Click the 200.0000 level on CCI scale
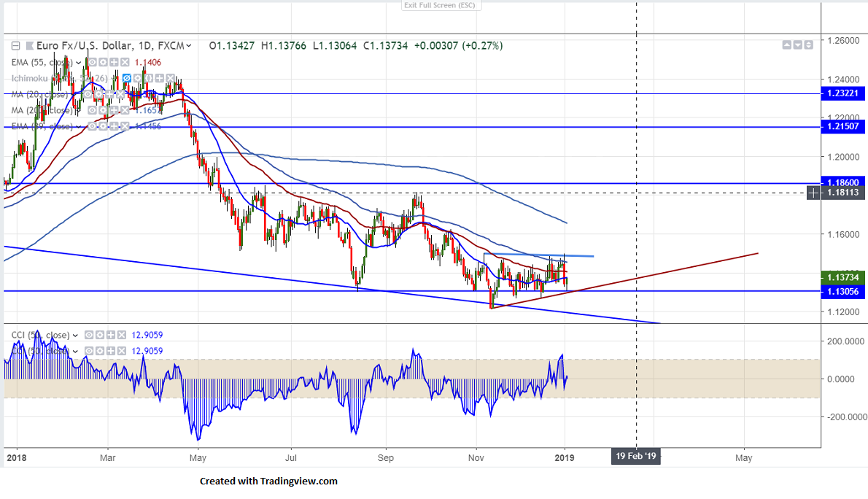The width and height of the screenshot is (868, 499). 845,341
